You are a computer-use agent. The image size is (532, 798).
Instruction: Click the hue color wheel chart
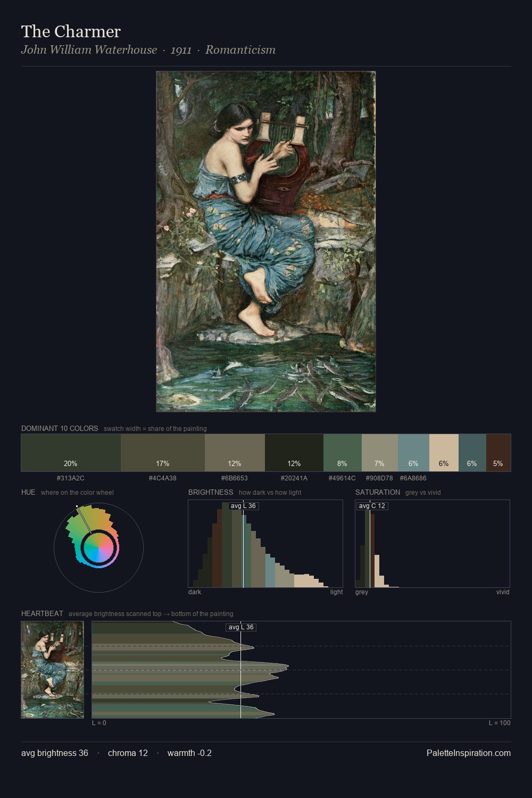pyautogui.click(x=98, y=547)
